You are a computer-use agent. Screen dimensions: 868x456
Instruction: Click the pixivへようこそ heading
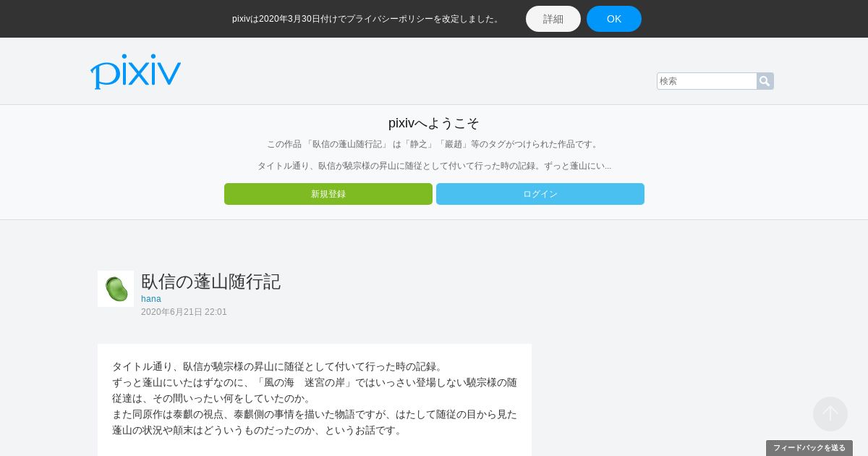pos(434,123)
